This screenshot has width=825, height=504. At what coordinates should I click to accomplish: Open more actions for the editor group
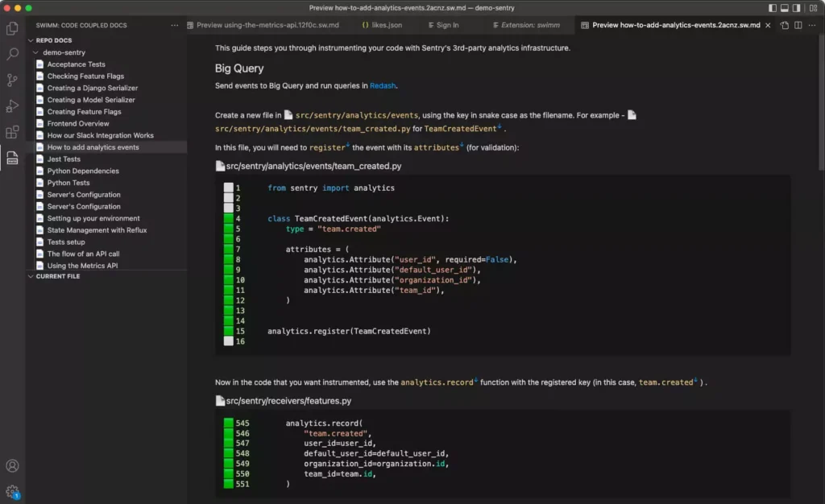tap(812, 25)
